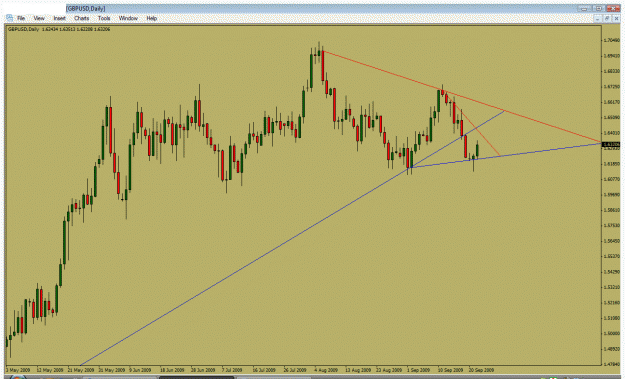Viewport: 625px width, 379px height.
Task: Click the 1.60770 price axis label
Action: 612,179
